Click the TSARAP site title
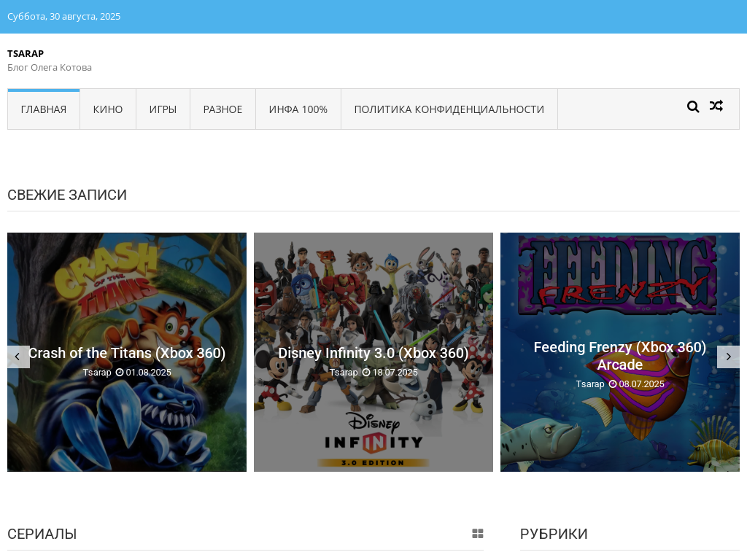Image resolution: width=747 pixels, height=560 pixels. click(x=26, y=53)
